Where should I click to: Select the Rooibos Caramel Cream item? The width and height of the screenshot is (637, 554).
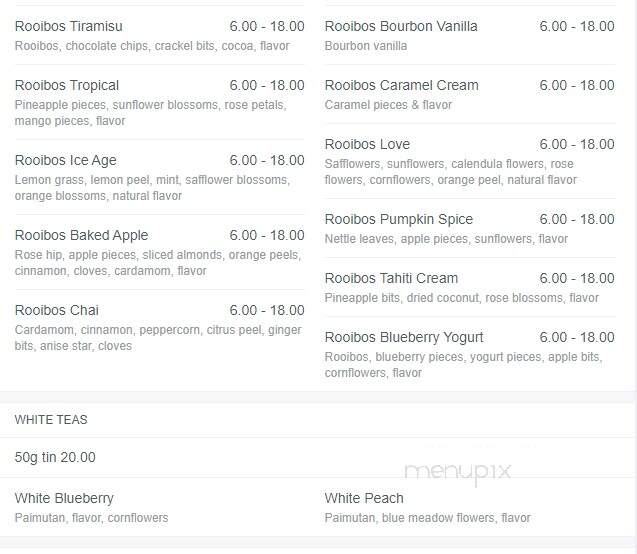pos(401,86)
